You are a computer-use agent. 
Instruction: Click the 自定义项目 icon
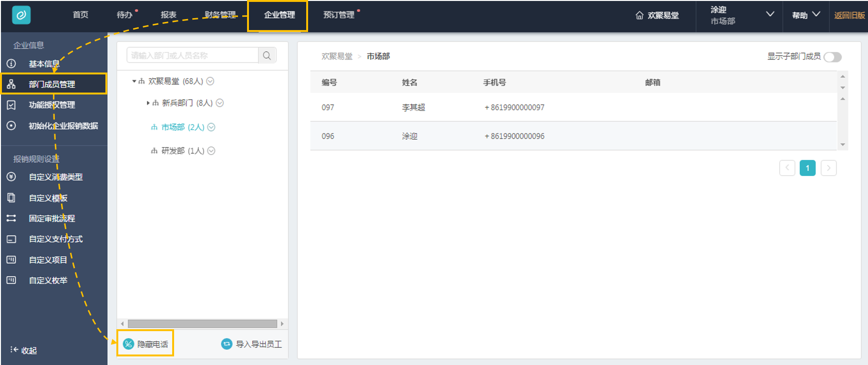(x=11, y=260)
